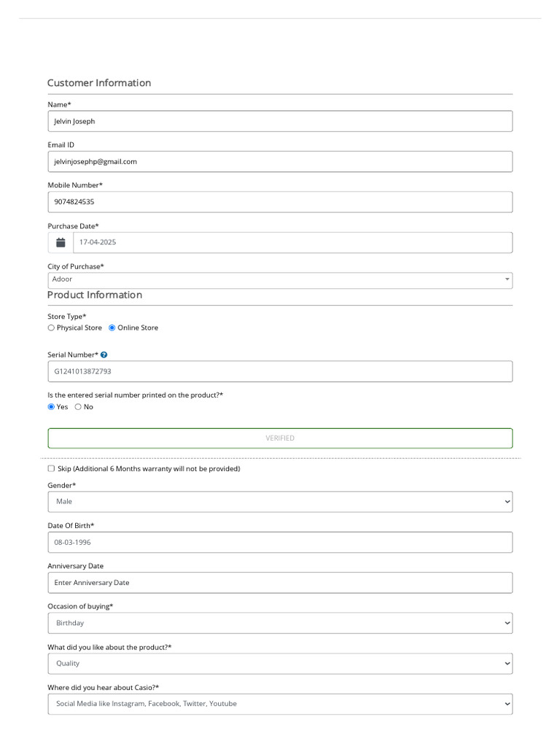The image size is (560, 747).
Task: Expand Where did you hear about Casio
Action: [x=280, y=704]
